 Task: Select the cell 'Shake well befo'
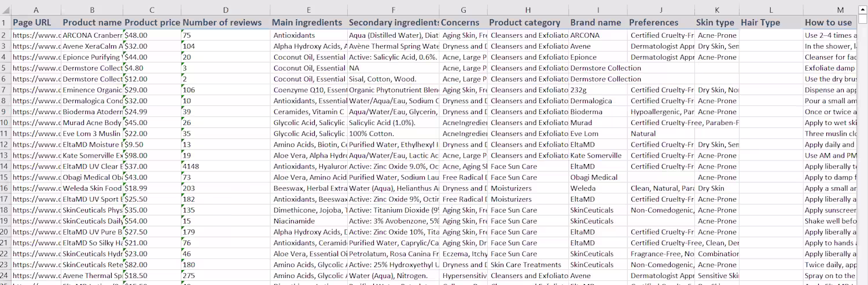pyautogui.click(x=830, y=221)
